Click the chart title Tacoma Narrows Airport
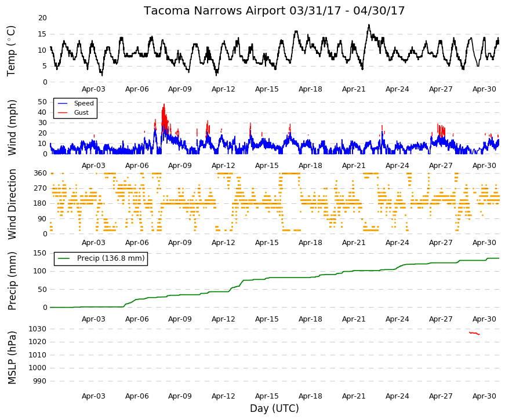The height and width of the screenshot is (420, 505). pos(215,10)
